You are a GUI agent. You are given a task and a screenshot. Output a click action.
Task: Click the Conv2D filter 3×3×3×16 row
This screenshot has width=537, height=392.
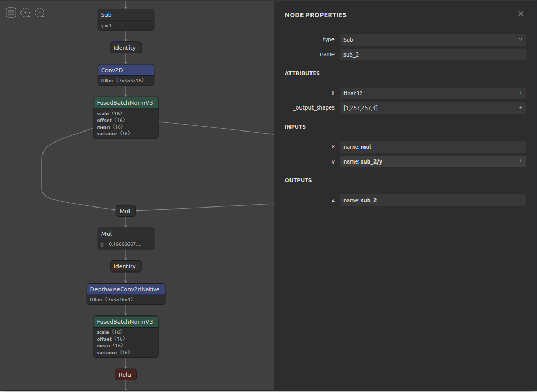pyautogui.click(x=126, y=81)
